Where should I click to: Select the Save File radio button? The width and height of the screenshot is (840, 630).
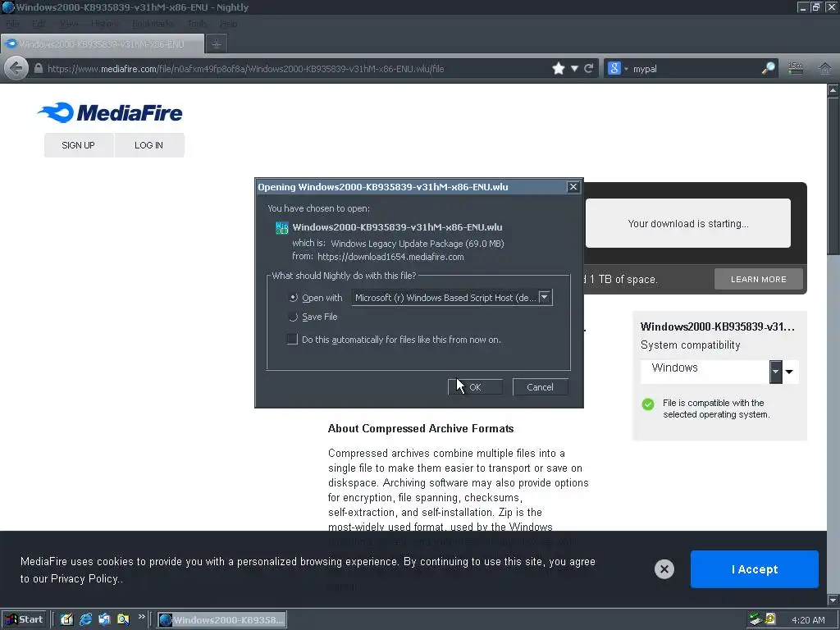(293, 317)
